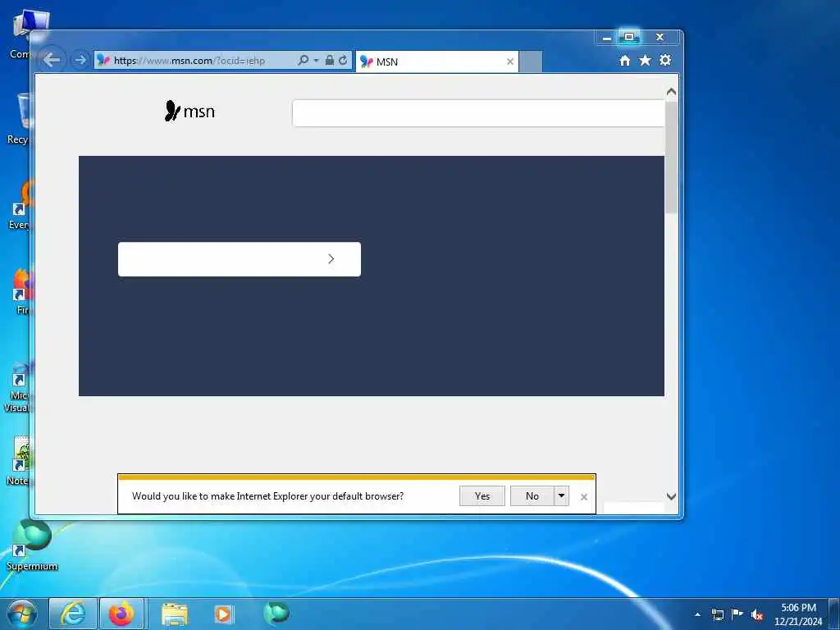Launch Firefox from the taskbar
This screenshot has height=630, width=840.
coord(121,614)
